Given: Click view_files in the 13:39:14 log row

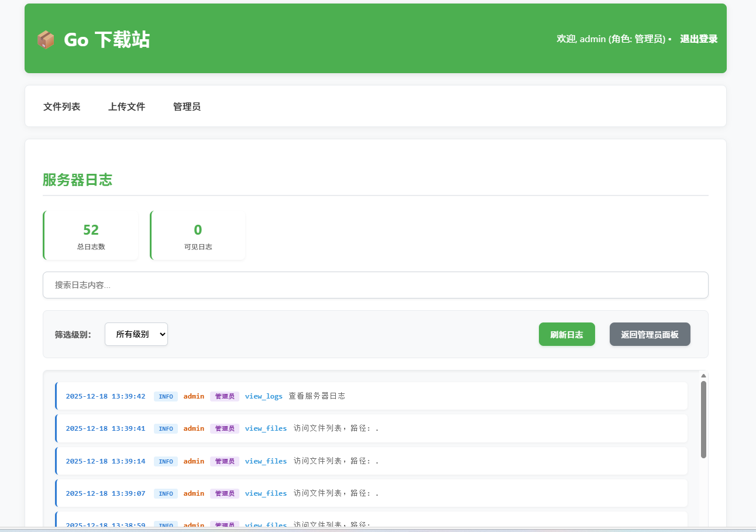Looking at the screenshot, I should point(266,461).
